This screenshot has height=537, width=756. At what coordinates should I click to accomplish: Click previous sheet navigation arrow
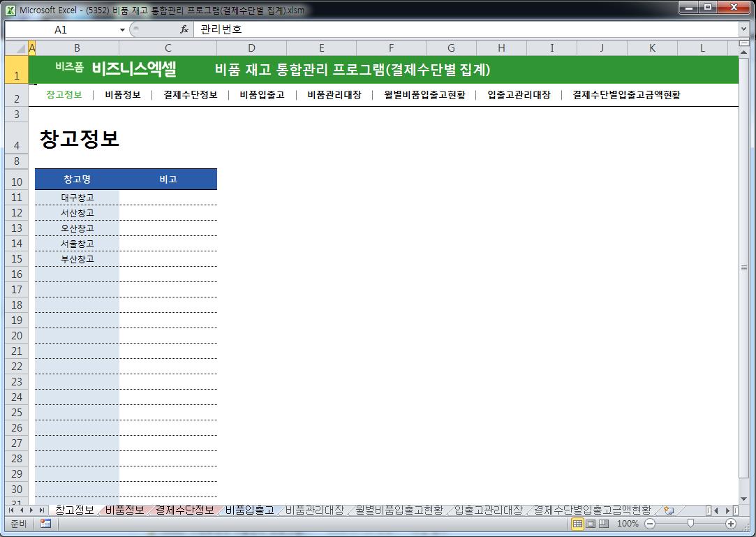pyautogui.click(x=21, y=510)
